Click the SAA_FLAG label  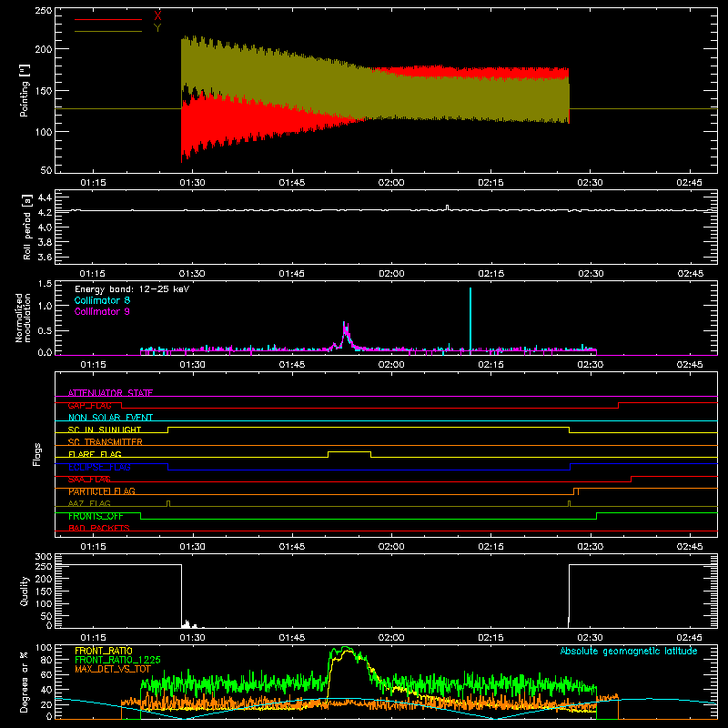89,479
